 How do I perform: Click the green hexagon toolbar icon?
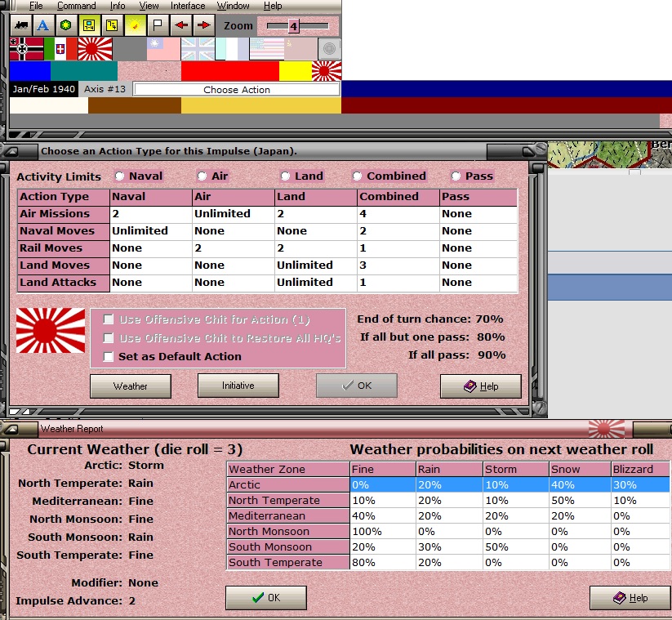point(65,25)
